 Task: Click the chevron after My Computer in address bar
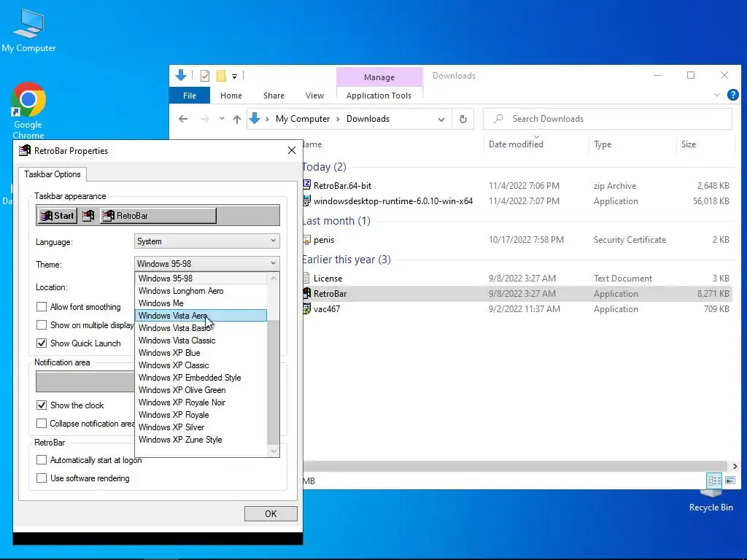tap(338, 119)
